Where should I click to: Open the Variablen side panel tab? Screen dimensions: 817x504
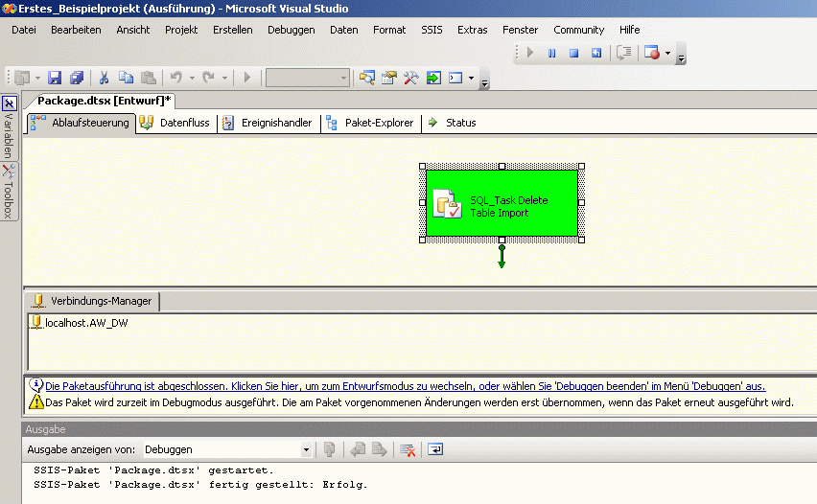10,127
